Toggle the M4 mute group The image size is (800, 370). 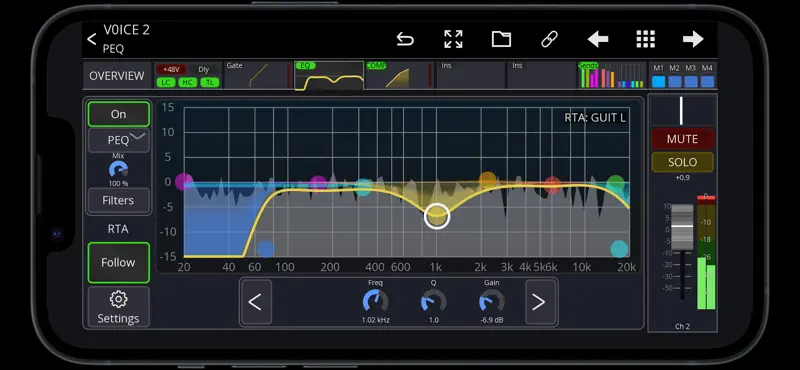[x=707, y=82]
